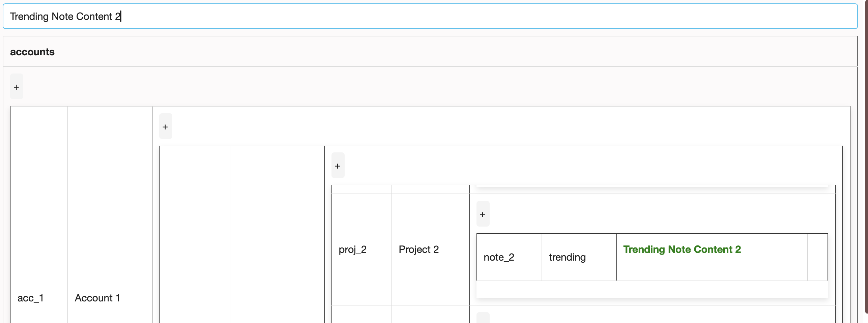Click the proj_2 identifier cell
This screenshot has width=868, height=323.
(352, 249)
